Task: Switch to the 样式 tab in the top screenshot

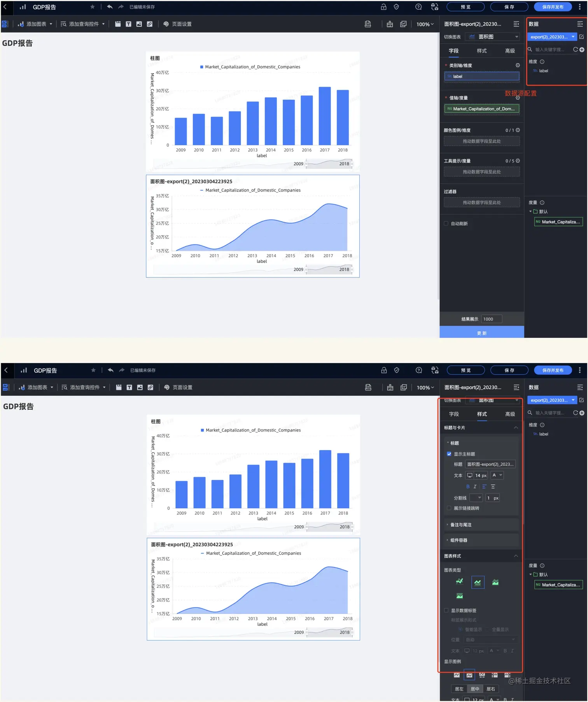Action: [x=482, y=51]
